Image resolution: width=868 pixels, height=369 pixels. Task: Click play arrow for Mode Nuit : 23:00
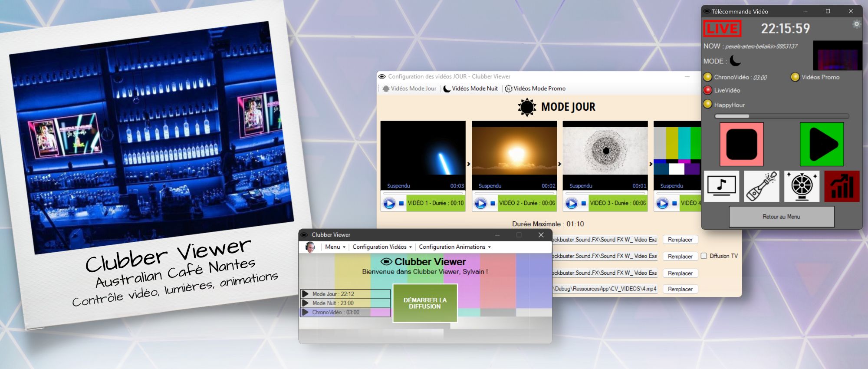[x=305, y=303]
